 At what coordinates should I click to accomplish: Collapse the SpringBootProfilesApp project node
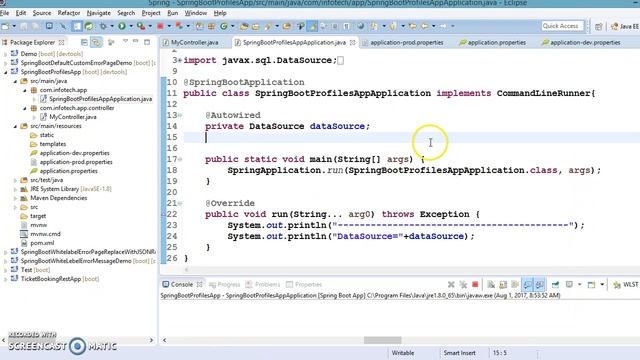click(x=5, y=72)
